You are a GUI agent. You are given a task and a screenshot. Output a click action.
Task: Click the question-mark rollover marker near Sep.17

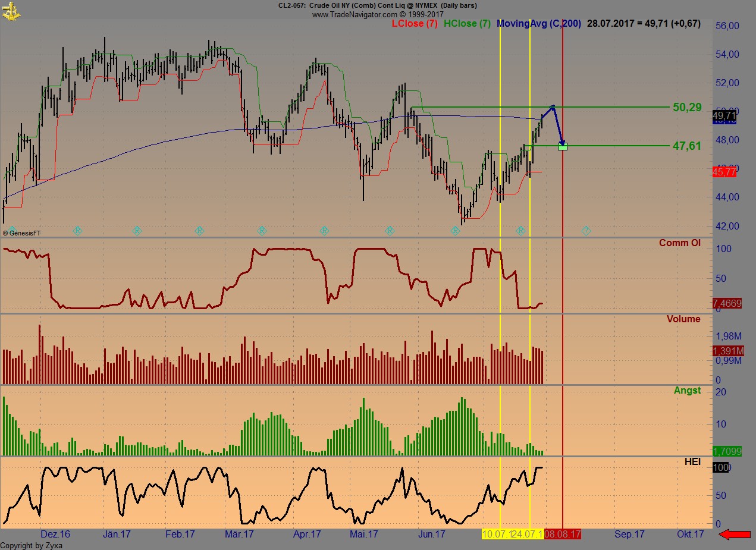pyautogui.click(x=586, y=230)
